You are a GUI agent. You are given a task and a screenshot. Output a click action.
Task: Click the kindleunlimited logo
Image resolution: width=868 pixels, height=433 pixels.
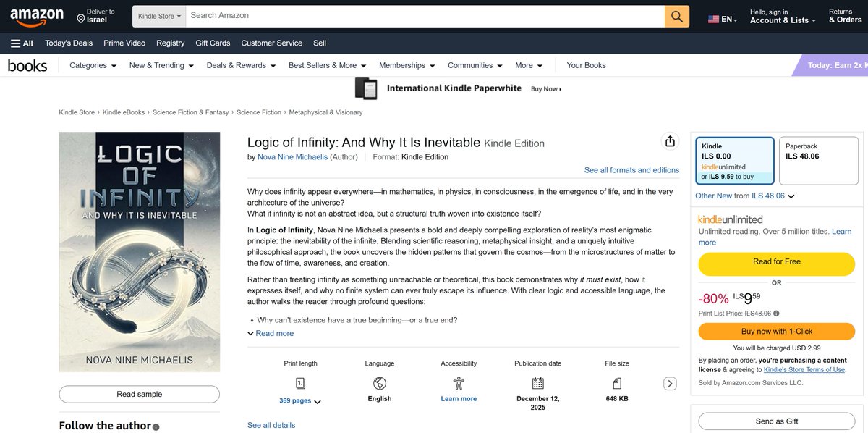pos(731,219)
